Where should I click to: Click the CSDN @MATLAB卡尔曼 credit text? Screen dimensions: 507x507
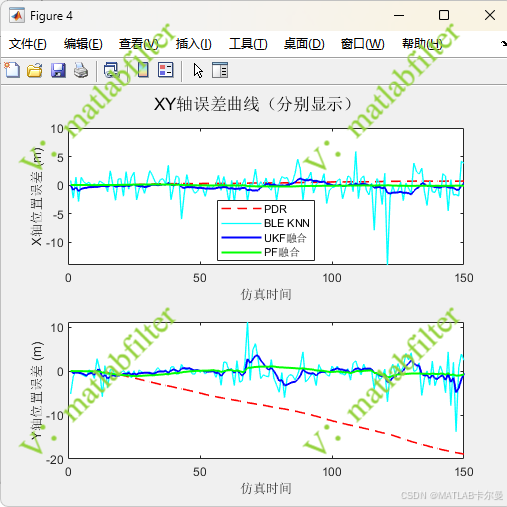point(452,496)
